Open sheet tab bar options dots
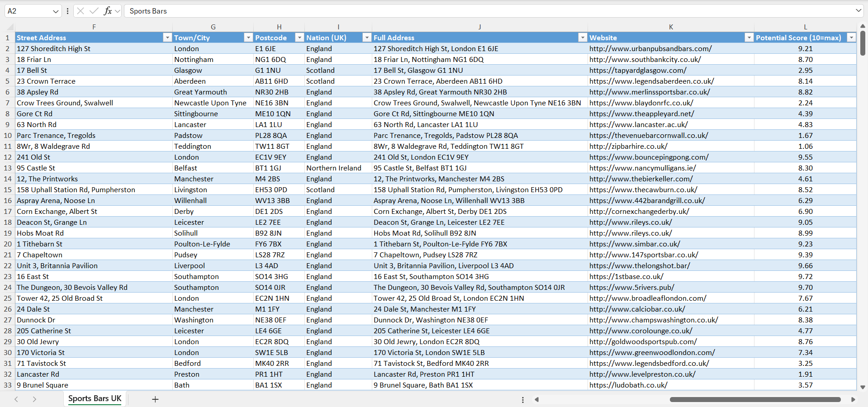Image resolution: width=868 pixels, height=407 pixels. [x=523, y=400]
